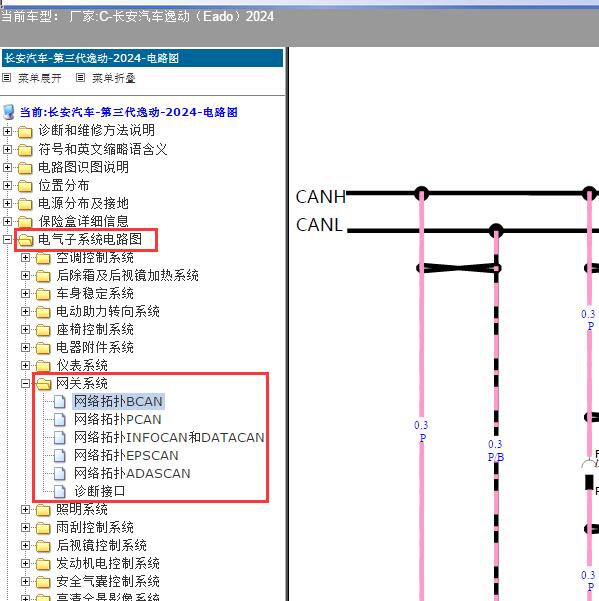Click the folder icon for 电路图识图说明

[x=25, y=167]
